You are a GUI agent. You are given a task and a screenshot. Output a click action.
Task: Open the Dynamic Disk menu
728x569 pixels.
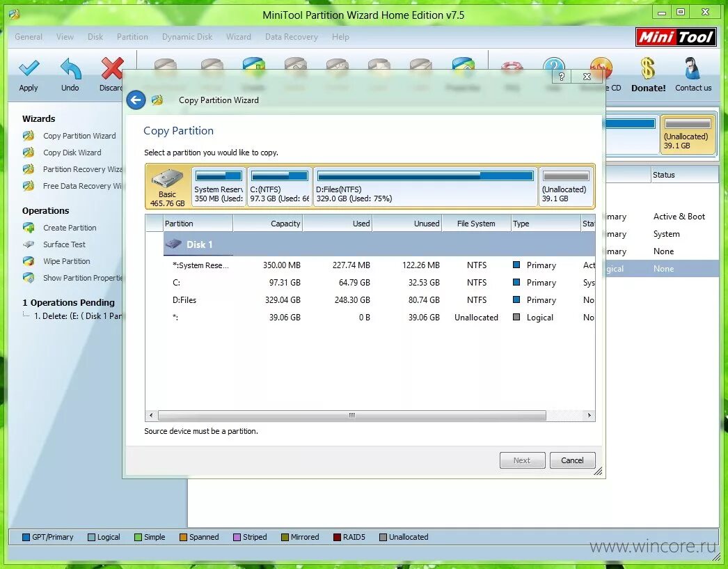[x=187, y=37]
